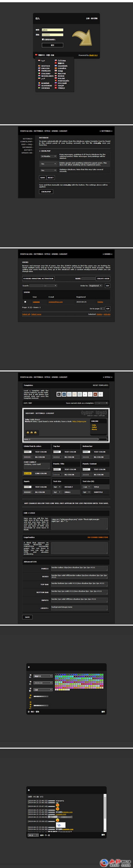Tick the auto-login checkbox on login form

coord(43,39)
